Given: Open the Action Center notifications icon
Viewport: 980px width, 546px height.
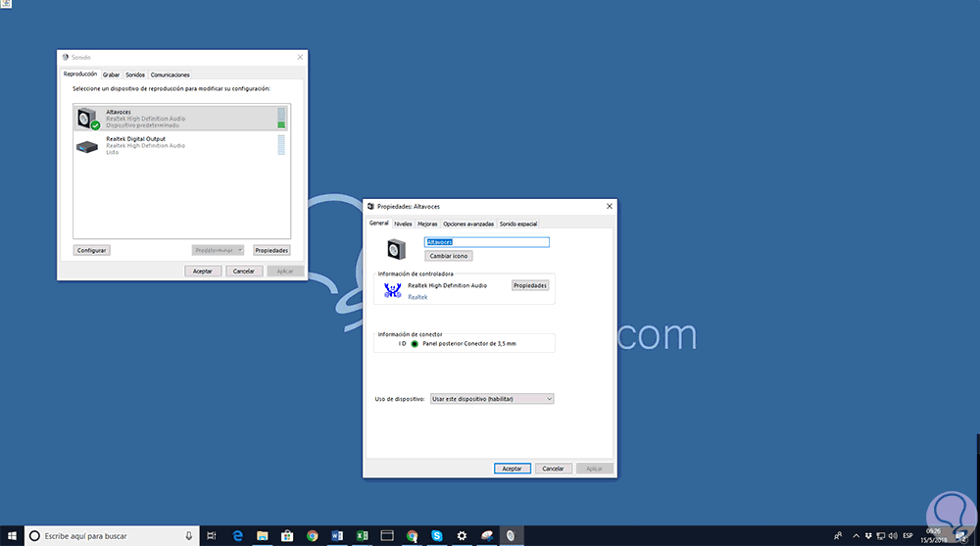Looking at the screenshot, I should point(962,536).
